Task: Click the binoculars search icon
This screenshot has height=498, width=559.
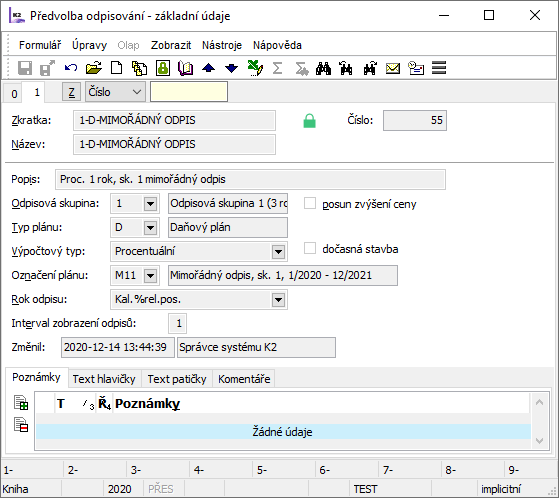Action: tap(323, 68)
